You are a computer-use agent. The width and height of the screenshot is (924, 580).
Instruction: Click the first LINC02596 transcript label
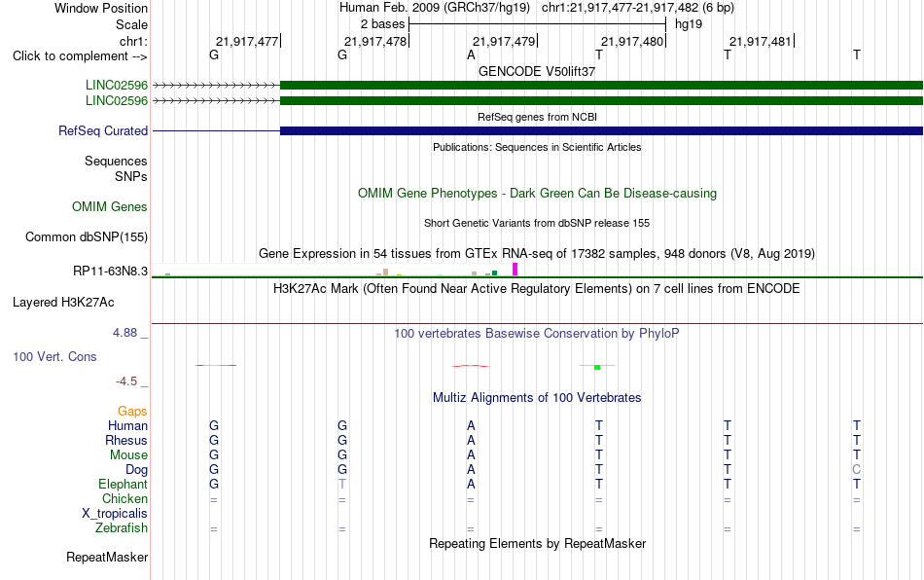coord(117,86)
